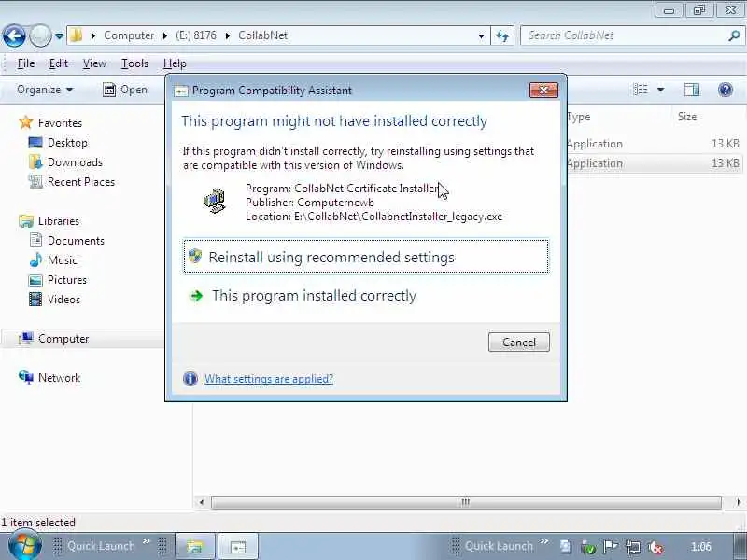Click the network tray icon

point(633,547)
